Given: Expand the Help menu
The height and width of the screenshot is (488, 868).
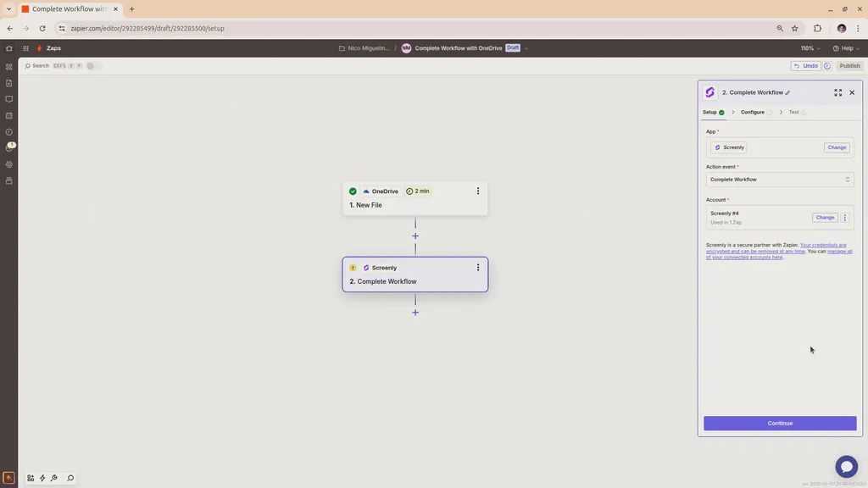Looking at the screenshot, I should point(845,48).
